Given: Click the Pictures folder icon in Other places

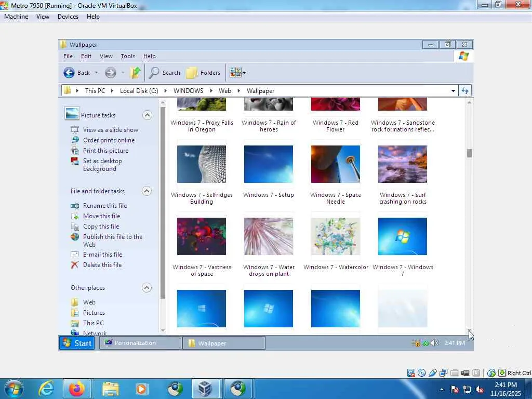Looking at the screenshot, I should coord(75,313).
